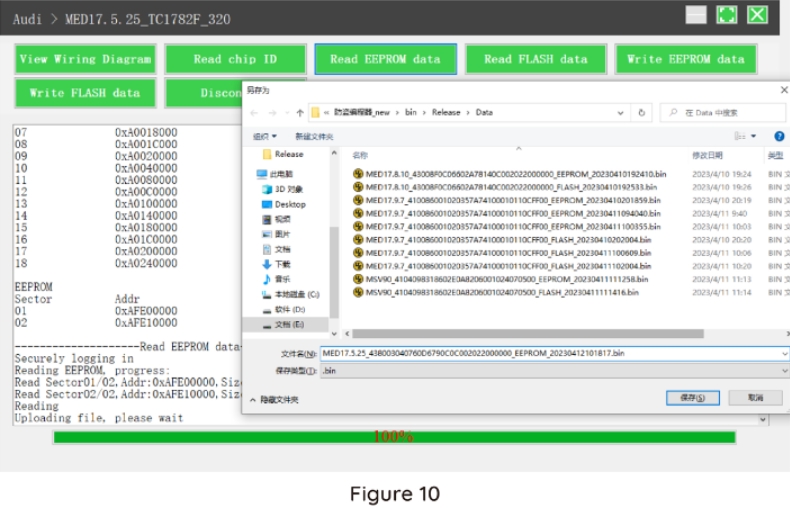Click bin segment in address breadcrumb

coord(411,112)
